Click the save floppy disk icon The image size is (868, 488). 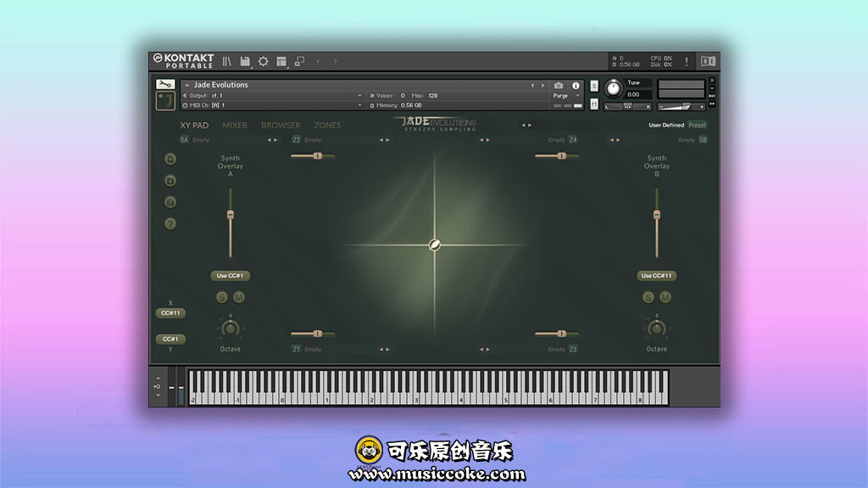[x=245, y=61]
